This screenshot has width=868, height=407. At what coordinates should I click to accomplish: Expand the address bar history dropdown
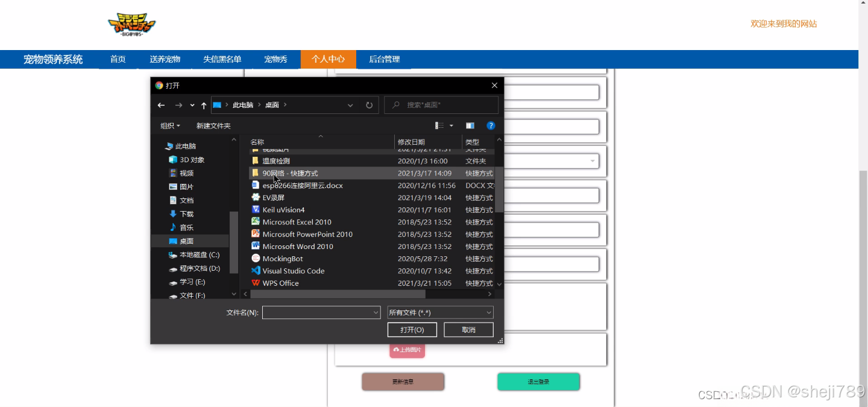[x=350, y=105]
